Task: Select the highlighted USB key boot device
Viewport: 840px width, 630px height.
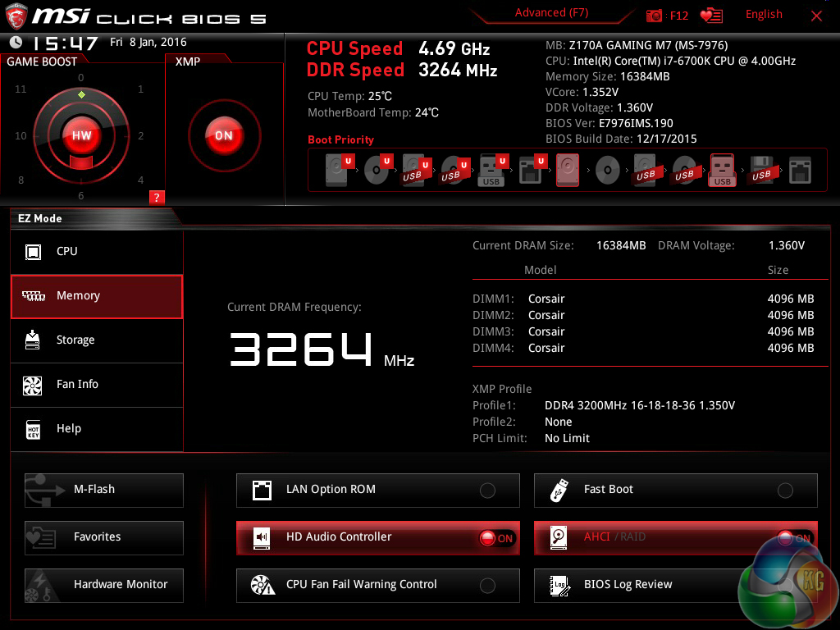Action: pyautogui.click(x=722, y=170)
